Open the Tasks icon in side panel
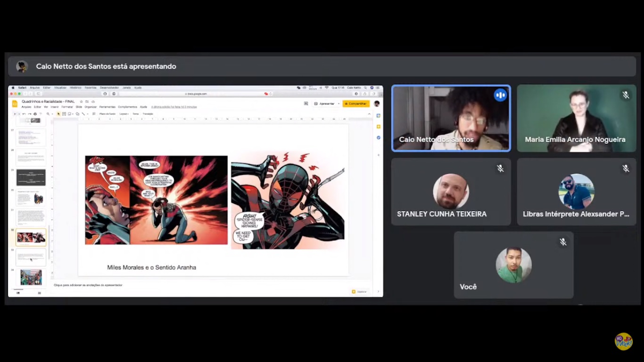Viewport: 644px width, 362px height. [378, 138]
